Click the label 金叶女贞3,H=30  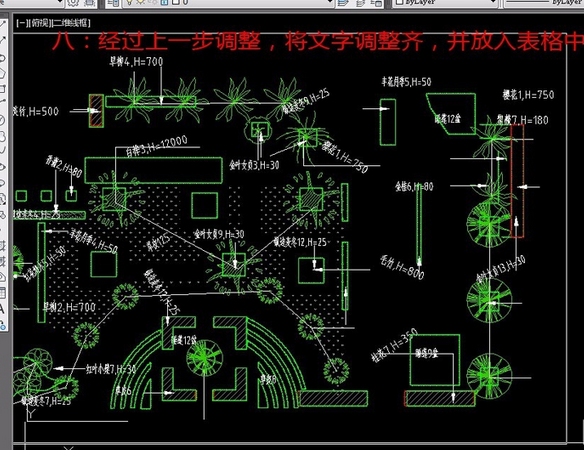coord(254,165)
